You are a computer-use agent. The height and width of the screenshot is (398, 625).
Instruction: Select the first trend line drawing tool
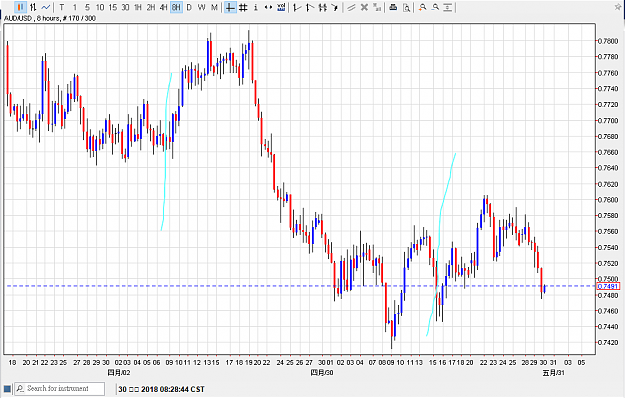coord(297,7)
